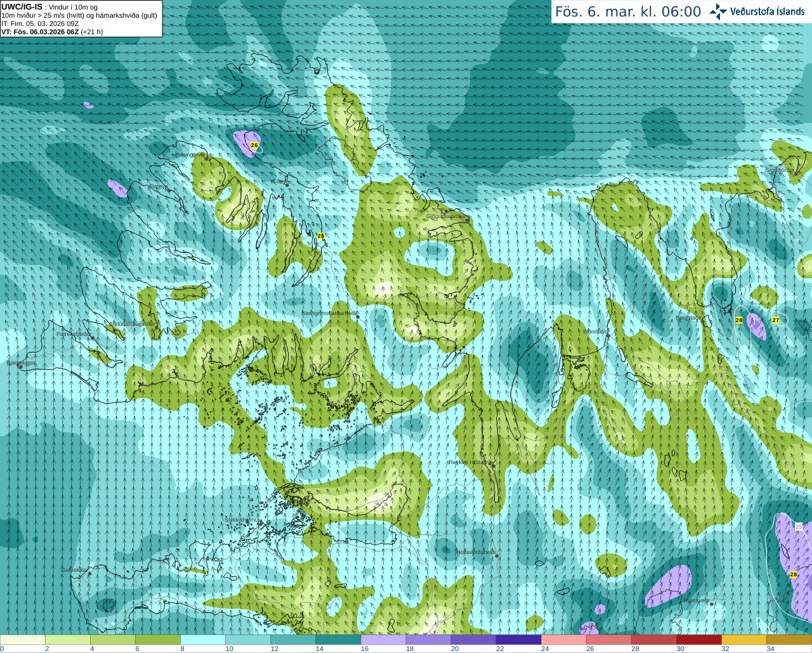Select the Bergstaðir station label
Viewport: 812px width, 653px height.
[688, 318]
